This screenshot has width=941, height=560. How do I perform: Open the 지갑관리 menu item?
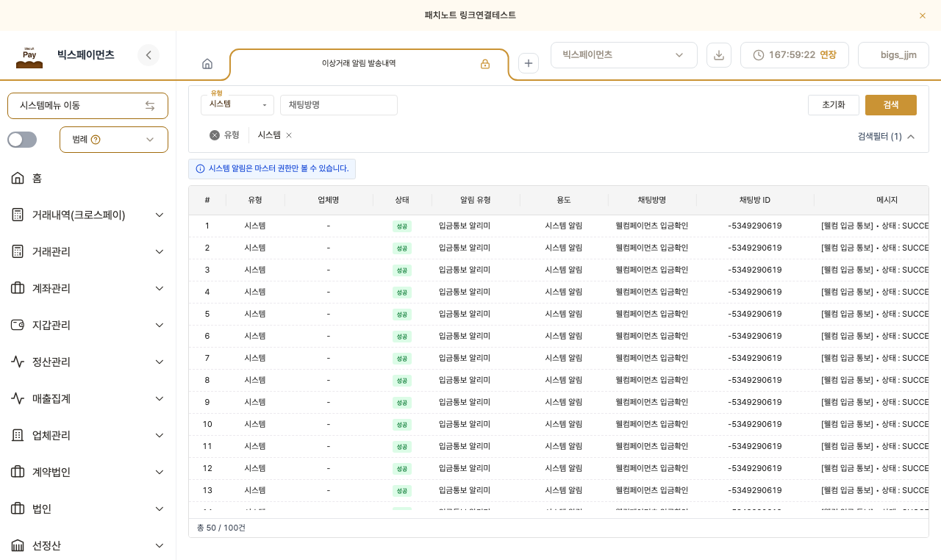click(88, 325)
